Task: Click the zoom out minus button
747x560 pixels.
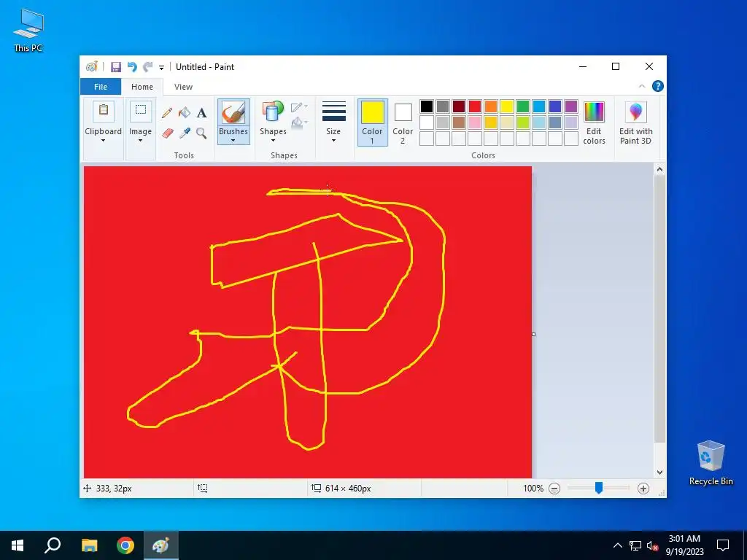Action: click(x=554, y=488)
